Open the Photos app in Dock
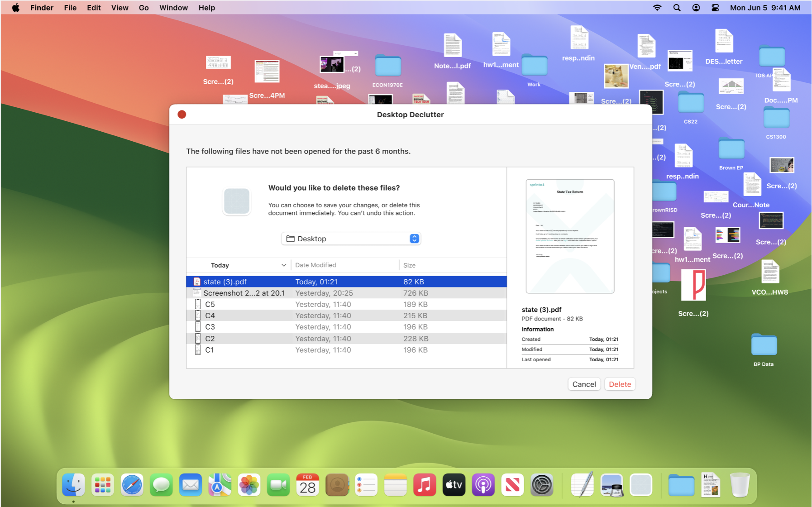Viewport: 812px width, 507px height. pyautogui.click(x=249, y=485)
